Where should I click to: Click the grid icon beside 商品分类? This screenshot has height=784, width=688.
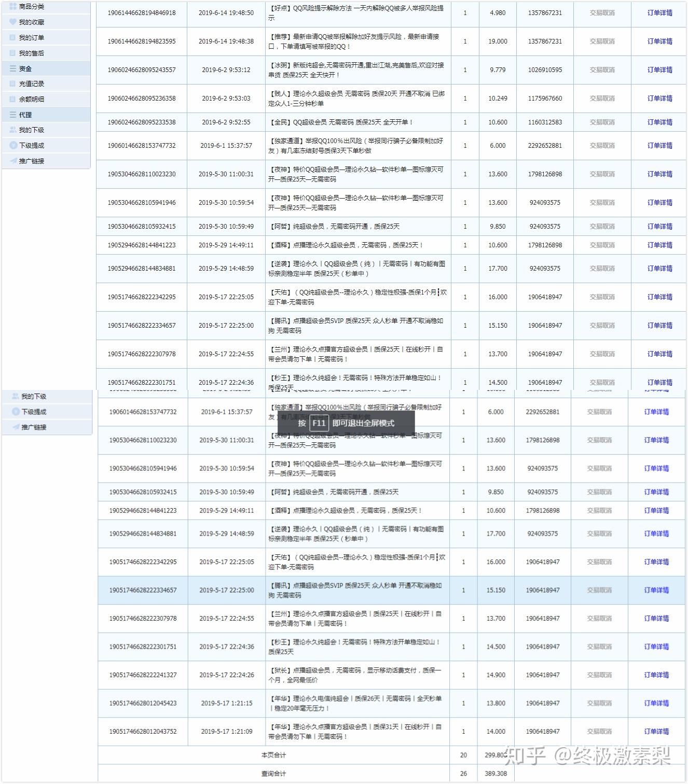coord(13,7)
